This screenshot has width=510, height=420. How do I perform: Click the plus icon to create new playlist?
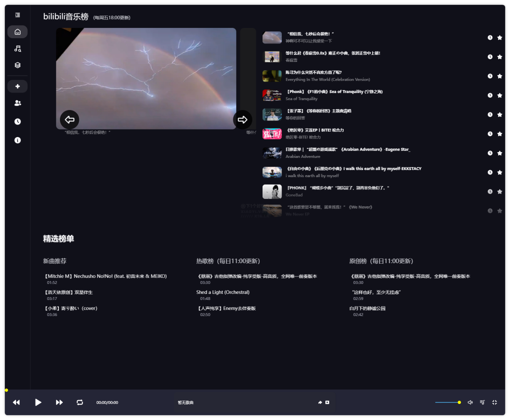(x=17, y=86)
